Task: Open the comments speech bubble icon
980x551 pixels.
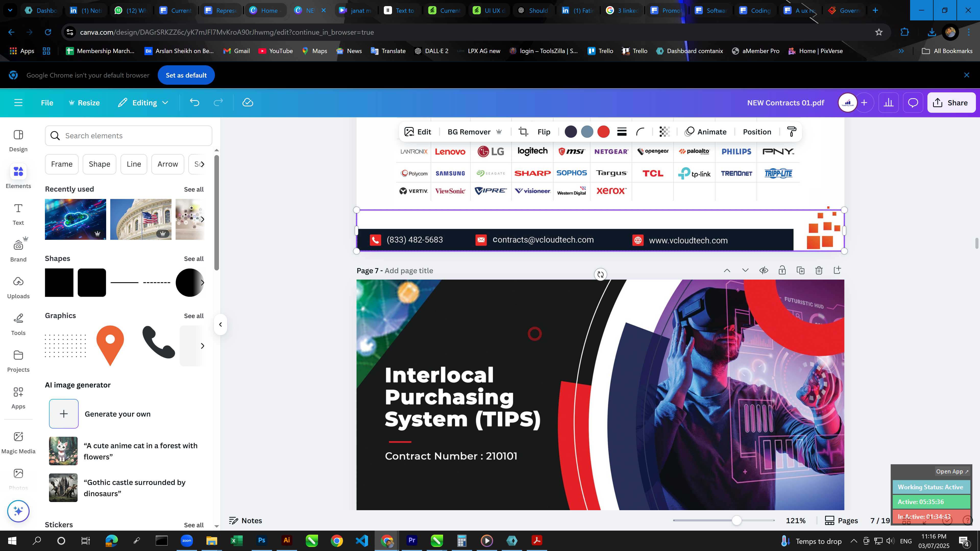Action: click(913, 103)
